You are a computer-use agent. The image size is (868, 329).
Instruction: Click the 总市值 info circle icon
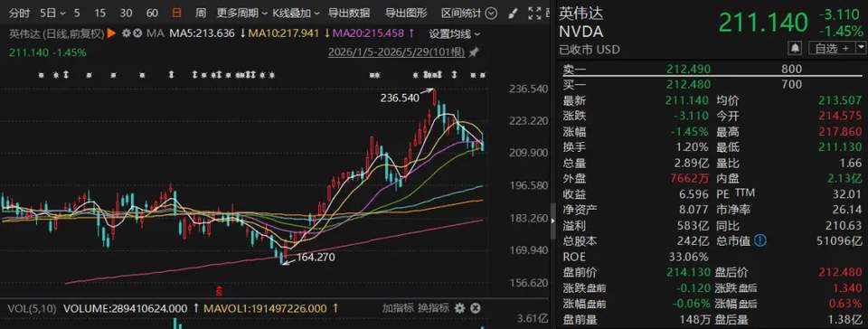[761, 241]
